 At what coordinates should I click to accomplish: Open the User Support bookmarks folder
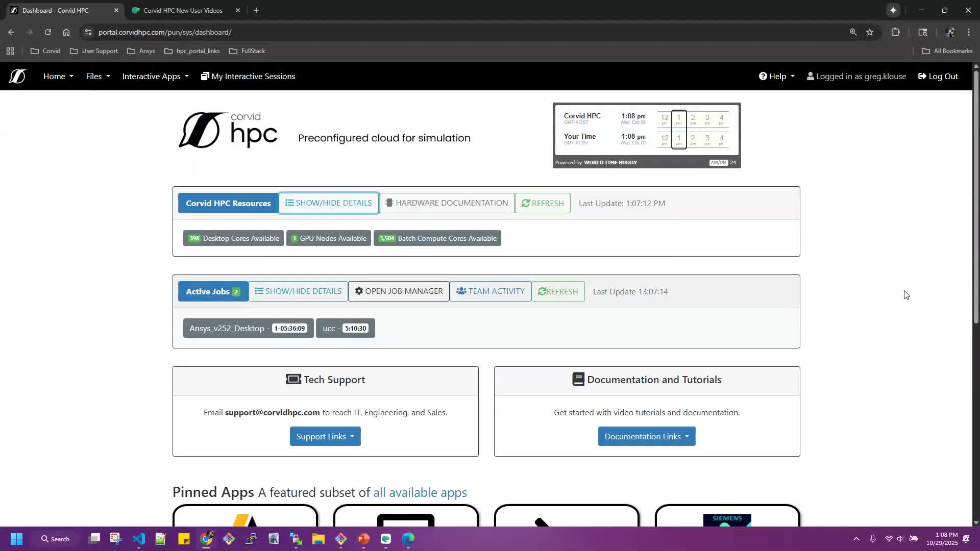94,51
